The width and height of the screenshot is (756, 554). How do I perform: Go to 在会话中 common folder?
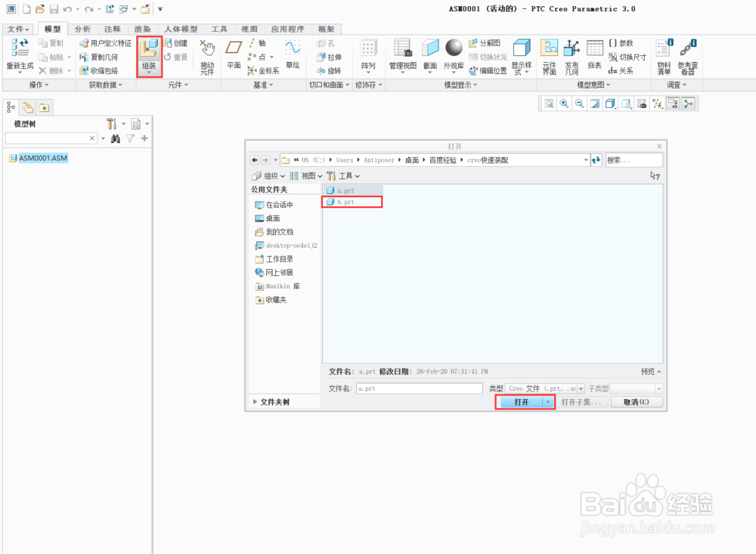[274, 205]
